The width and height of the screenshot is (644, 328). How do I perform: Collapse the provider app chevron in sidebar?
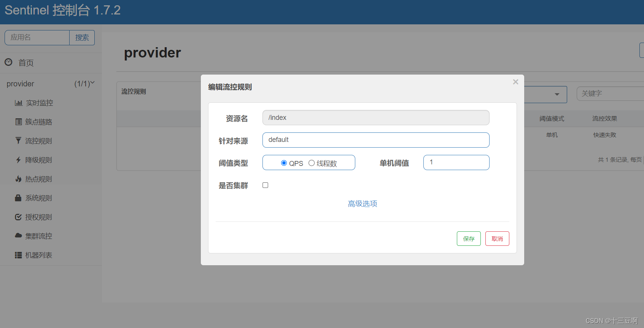[x=92, y=83]
